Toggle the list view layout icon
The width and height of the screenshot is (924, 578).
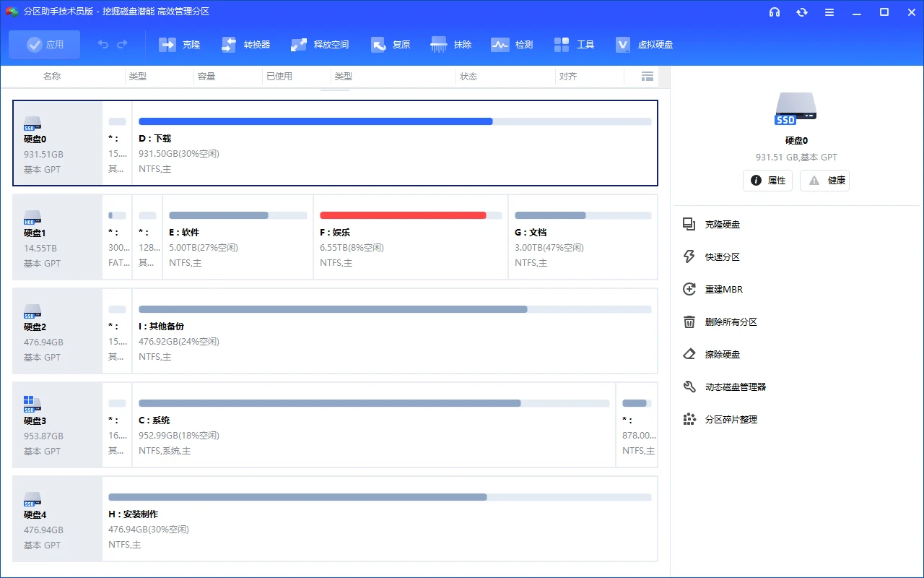click(x=647, y=77)
